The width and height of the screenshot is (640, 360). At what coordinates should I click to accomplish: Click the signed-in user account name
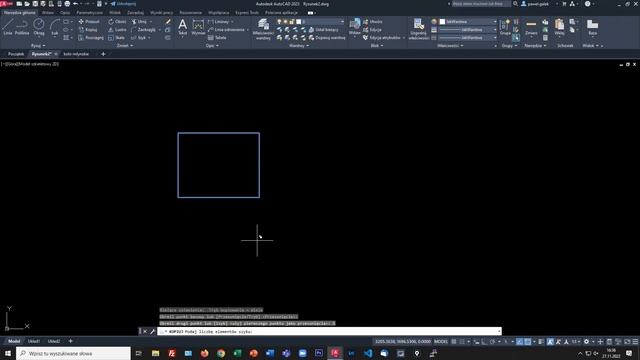[x=538, y=4]
